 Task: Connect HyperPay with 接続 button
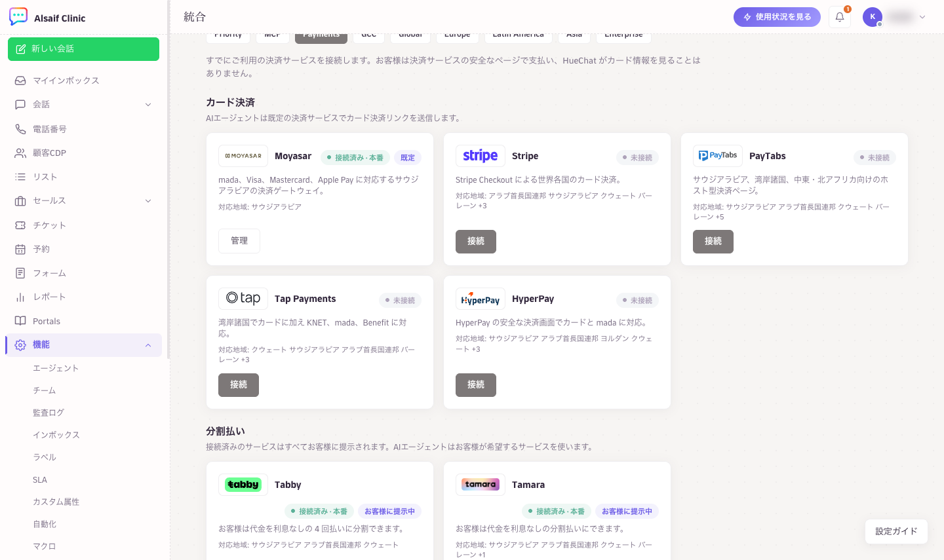(x=476, y=385)
